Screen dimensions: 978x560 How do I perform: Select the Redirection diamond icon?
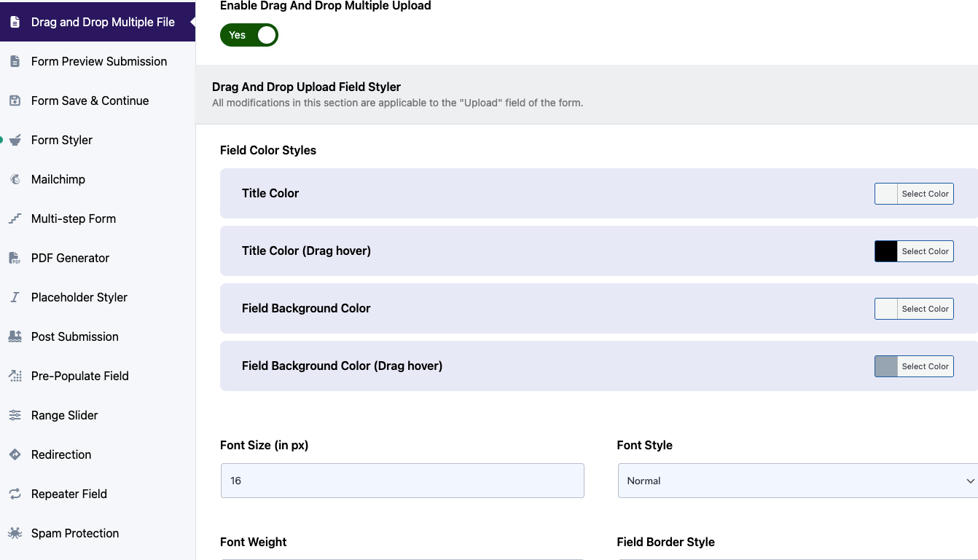click(15, 454)
